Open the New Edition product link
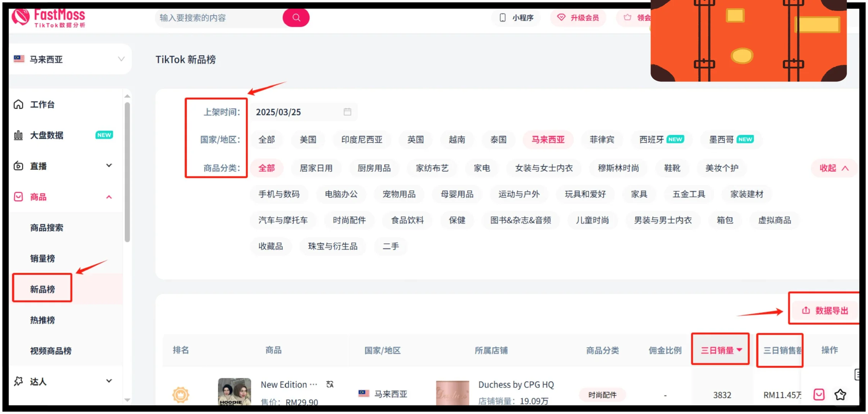The image size is (868, 414). [289, 384]
